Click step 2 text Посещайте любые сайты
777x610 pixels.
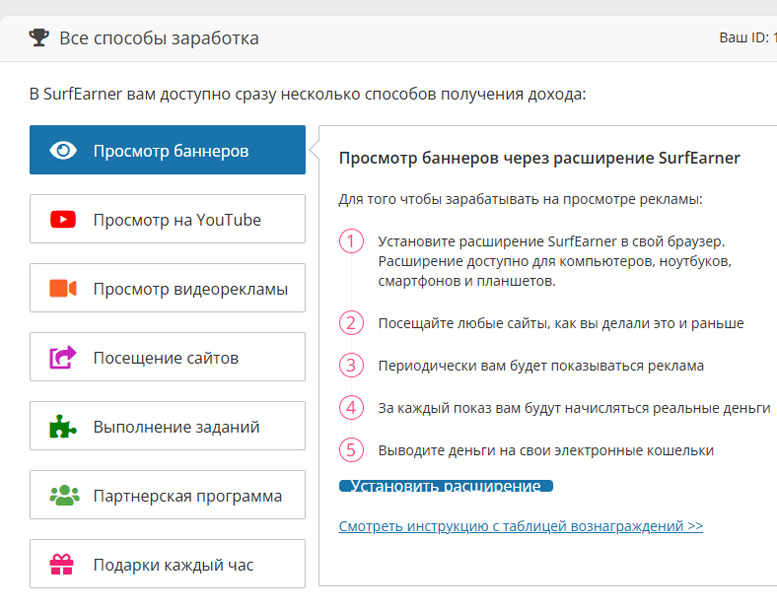[x=561, y=323]
